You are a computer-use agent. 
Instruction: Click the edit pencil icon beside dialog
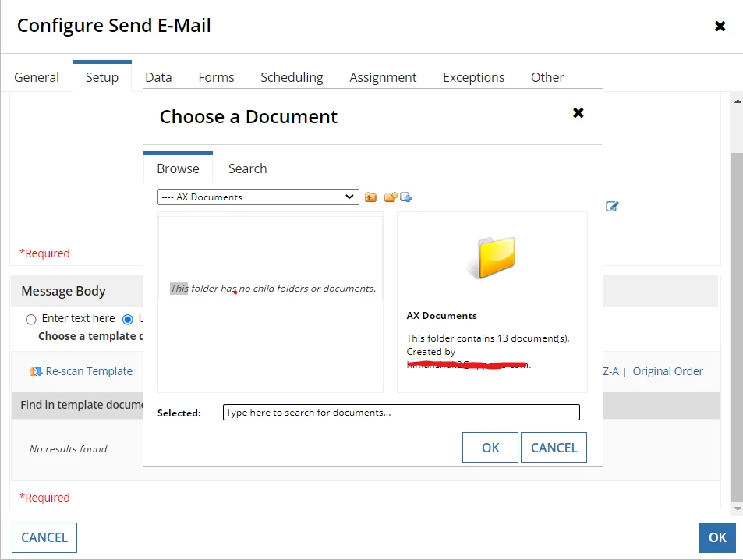click(612, 206)
